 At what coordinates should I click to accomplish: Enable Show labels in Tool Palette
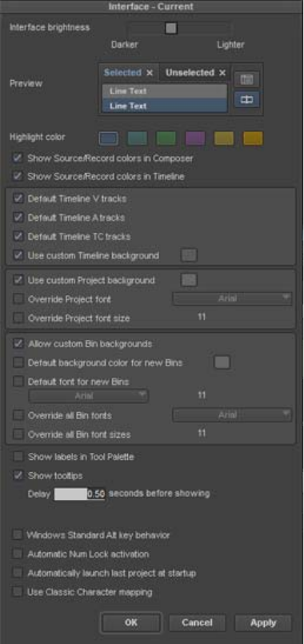(x=18, y=456)
